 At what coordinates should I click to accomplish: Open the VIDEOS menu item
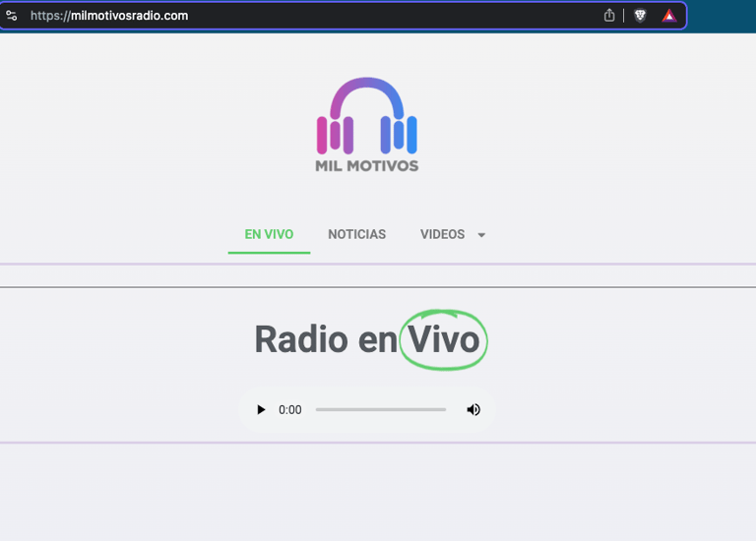coord(442,235)
